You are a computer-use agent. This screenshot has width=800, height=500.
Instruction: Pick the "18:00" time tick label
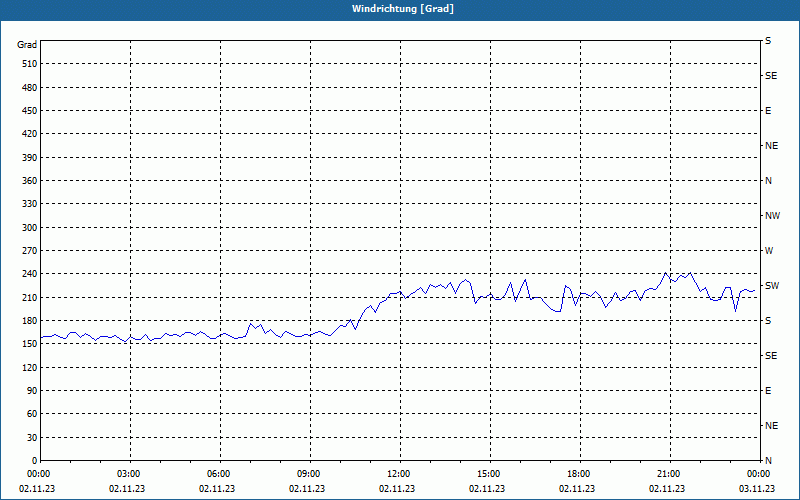[x=579, y=474]
